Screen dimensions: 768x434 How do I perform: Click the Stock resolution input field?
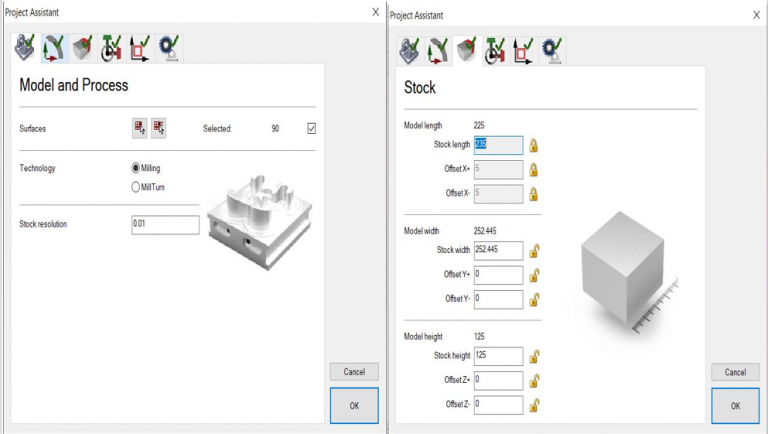coord(165,226)
